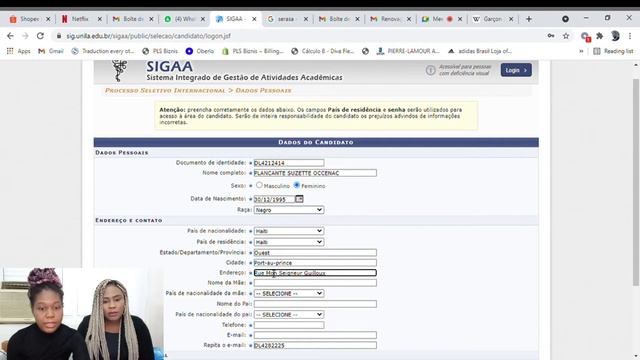Open País de nacionalidade do pai dropdown

289,315
